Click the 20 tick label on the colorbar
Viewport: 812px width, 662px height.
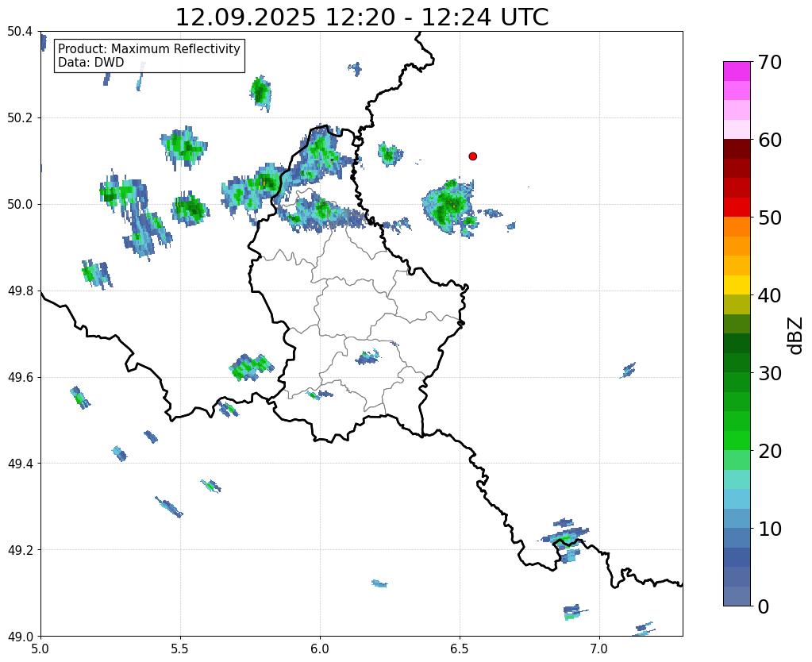point(769,451)
